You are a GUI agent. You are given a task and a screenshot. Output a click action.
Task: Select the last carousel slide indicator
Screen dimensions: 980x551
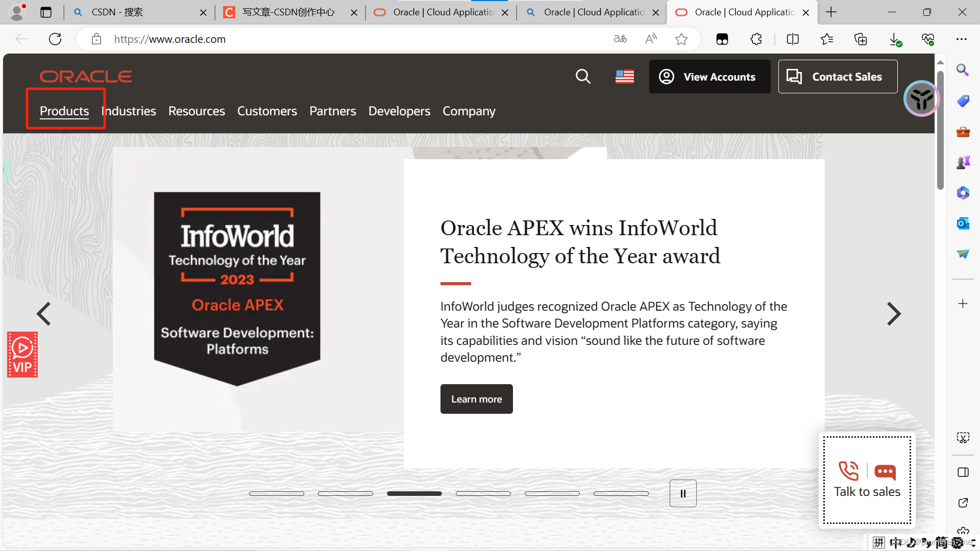(x=621, y=493)
